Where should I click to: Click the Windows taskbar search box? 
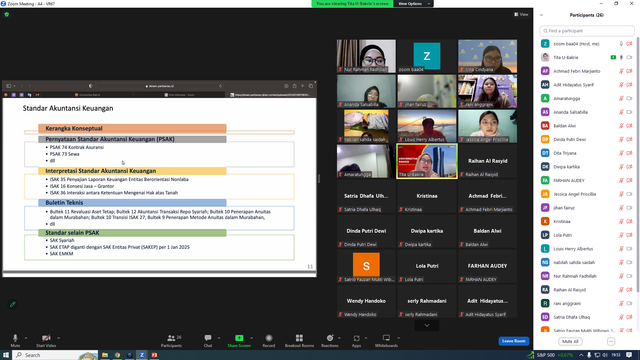point(56,355)
